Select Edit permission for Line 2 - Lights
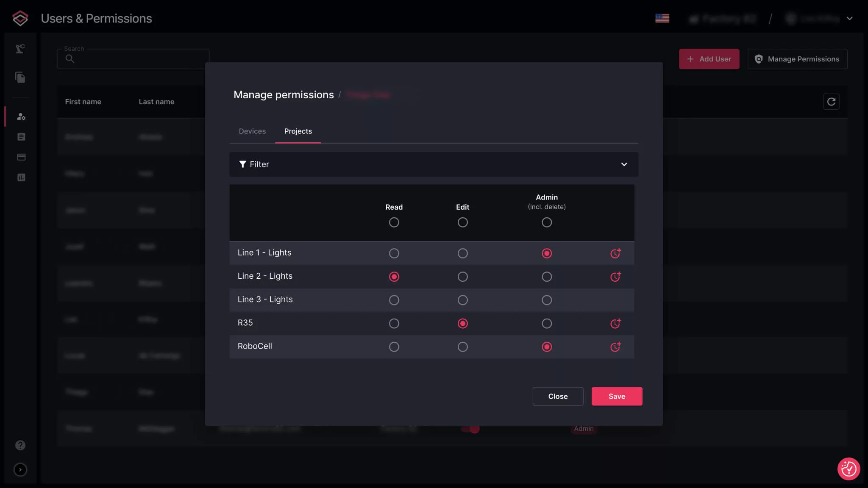 click(462, 277)
